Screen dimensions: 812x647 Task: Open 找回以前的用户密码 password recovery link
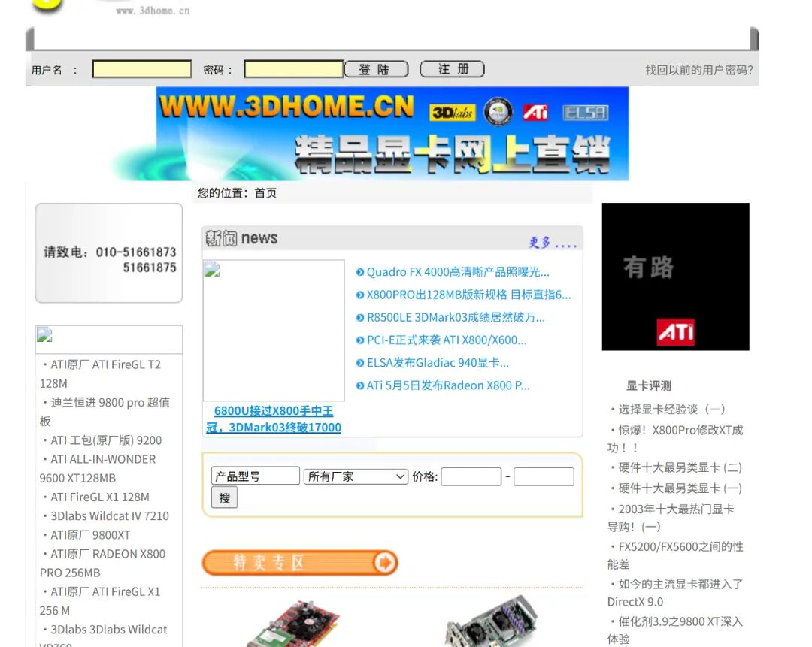(x=699, y=70)
